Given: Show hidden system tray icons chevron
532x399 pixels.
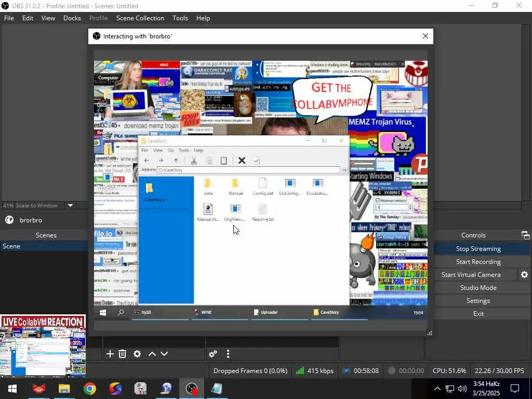Looking at the screenshot, I should coord(437,389).
